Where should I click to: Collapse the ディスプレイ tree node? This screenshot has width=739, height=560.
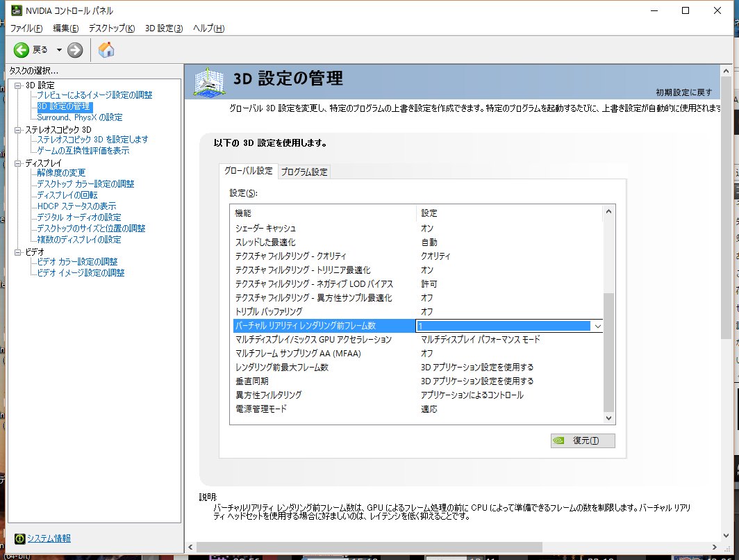(18, 163)
